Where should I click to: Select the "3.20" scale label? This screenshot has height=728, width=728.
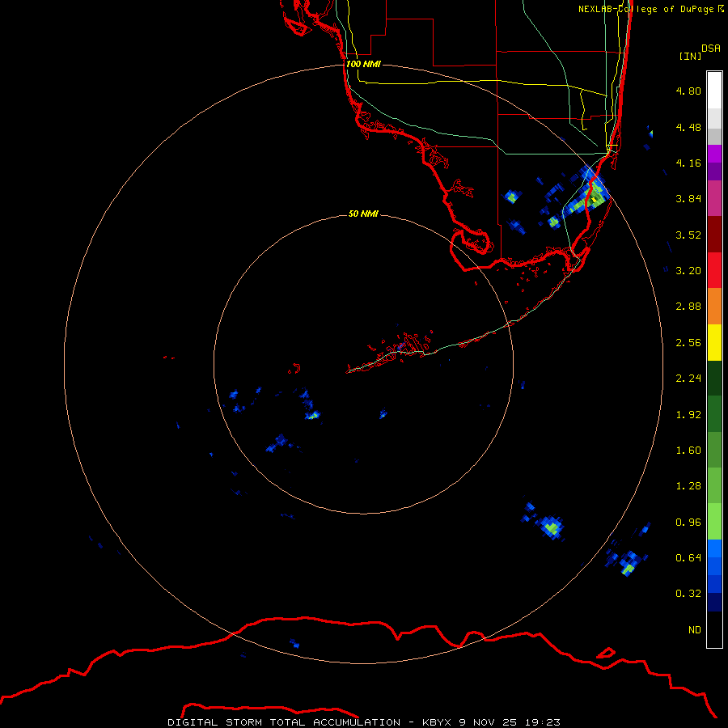[688, 271]
